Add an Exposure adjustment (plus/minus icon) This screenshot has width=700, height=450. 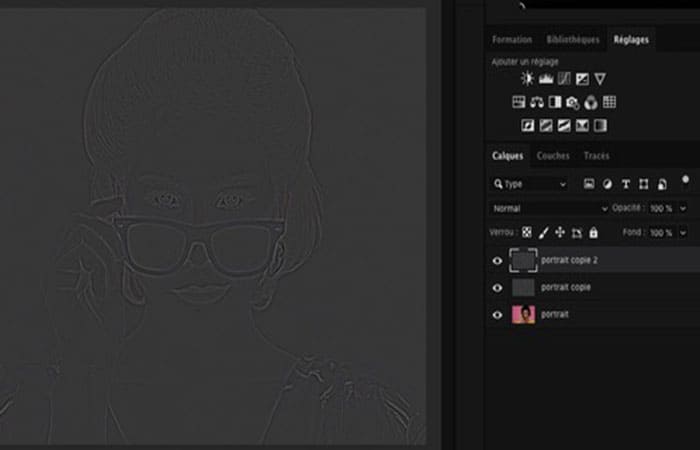click(x=582, y=79)
